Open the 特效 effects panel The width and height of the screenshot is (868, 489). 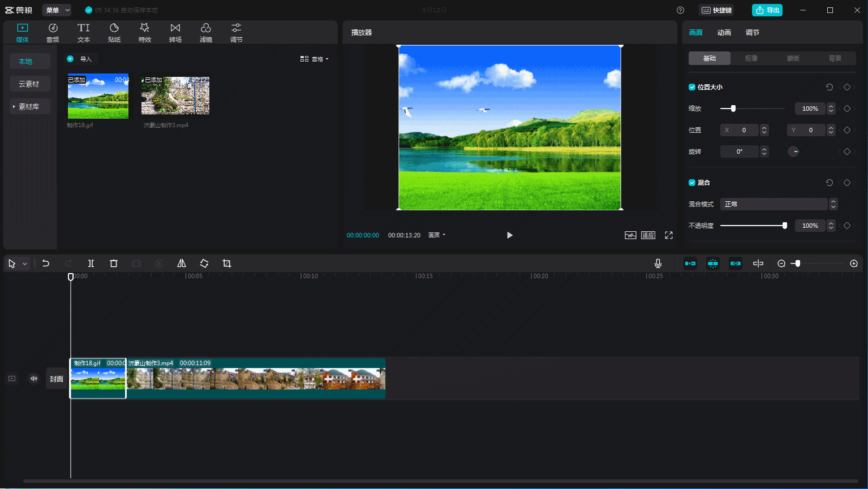(x=145, y=32)
